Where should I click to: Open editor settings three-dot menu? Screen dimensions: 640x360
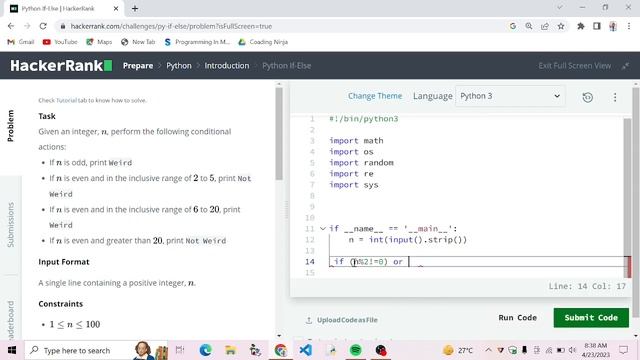click(615, 97)
